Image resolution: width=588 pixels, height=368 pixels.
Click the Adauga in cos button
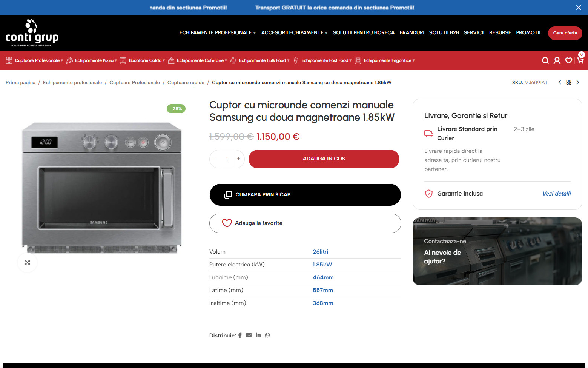click(x=324, y=159)
